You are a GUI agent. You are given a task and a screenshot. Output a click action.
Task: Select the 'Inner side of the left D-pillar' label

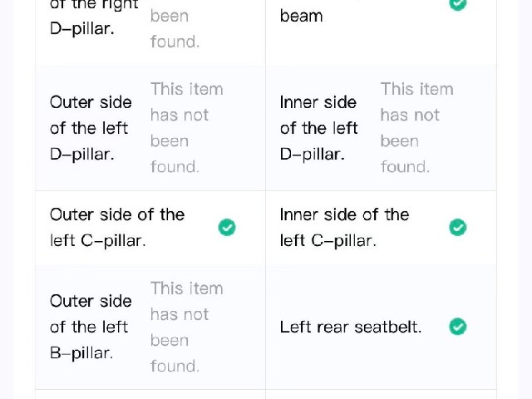(319, 128)
